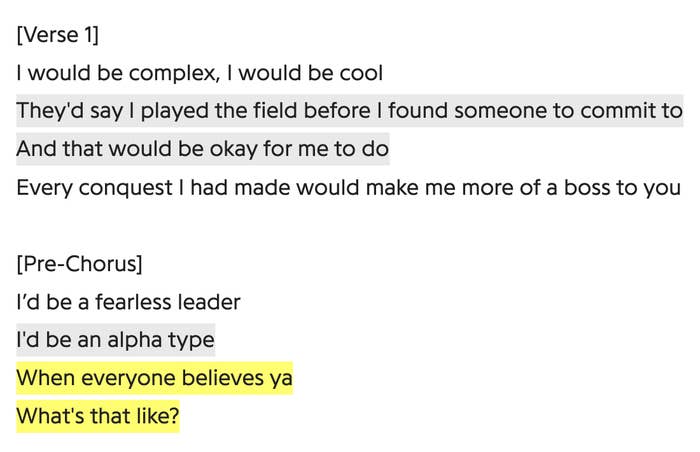Click the 'I'd be a fearless leader' line
Screen dimensions: 700x452
129,302
